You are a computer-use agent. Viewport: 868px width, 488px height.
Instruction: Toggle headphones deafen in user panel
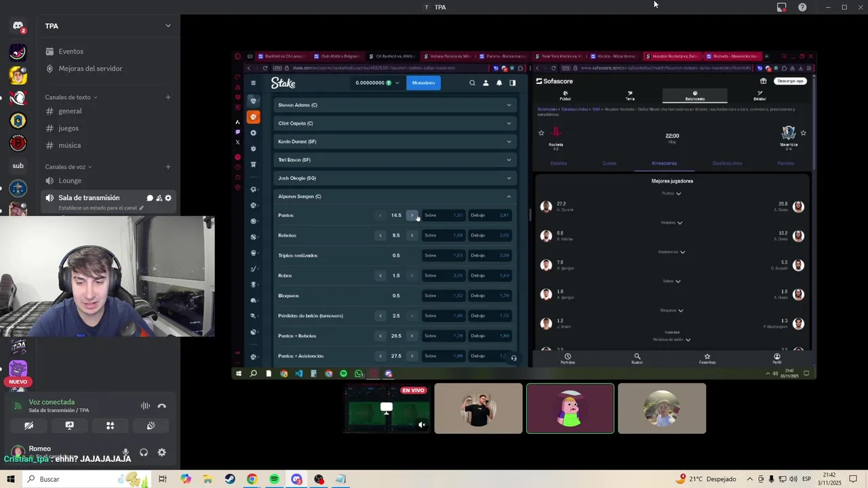click(144, 452)
